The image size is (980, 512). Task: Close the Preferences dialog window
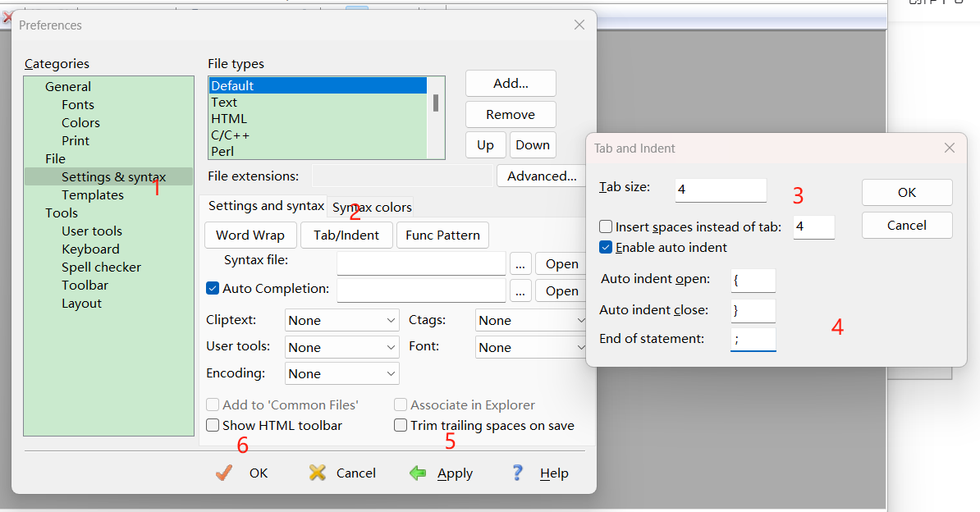coord(579,25)
